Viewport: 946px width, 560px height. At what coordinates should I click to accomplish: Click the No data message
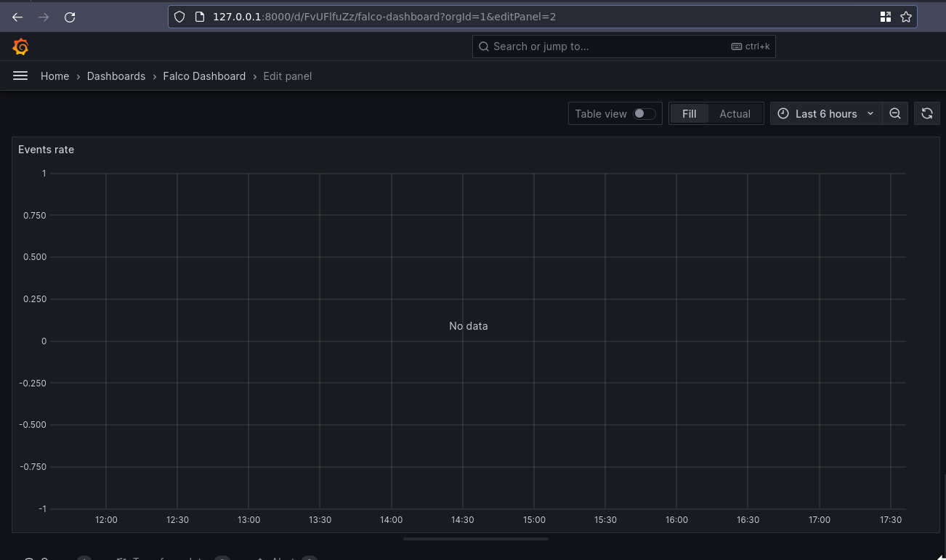click(469, 326)
